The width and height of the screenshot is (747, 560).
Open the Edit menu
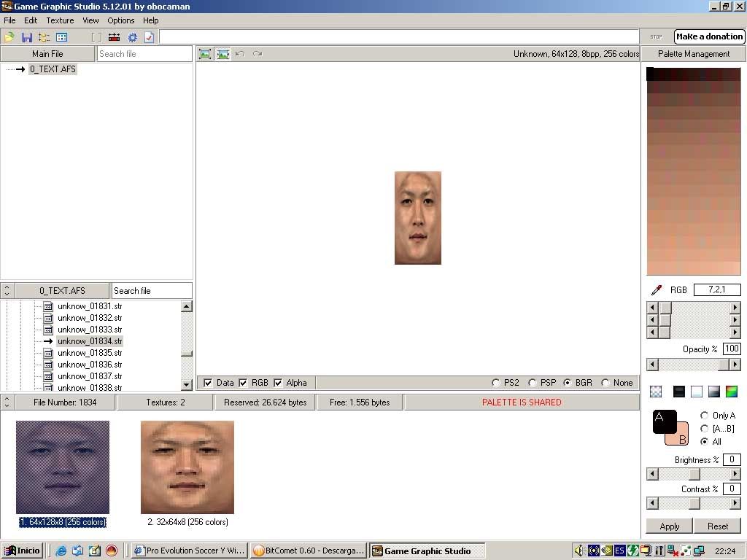coord(31,20)
